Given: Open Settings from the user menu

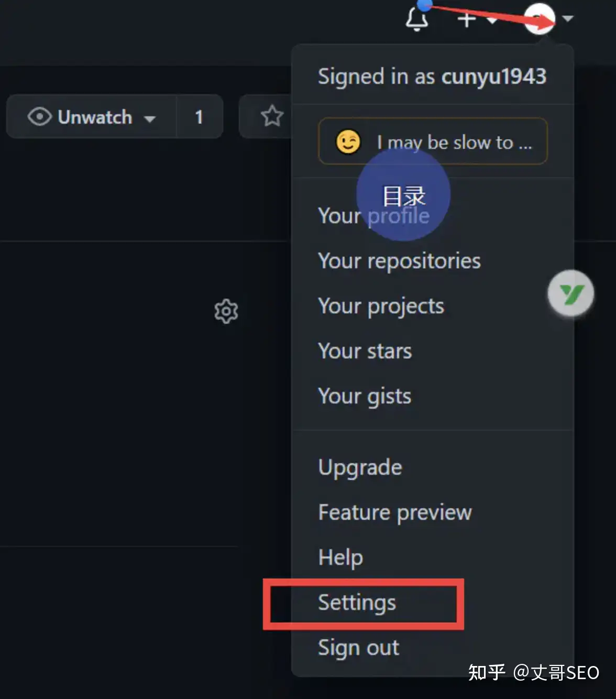Looking at the screenshot, I should coord(357,603).
